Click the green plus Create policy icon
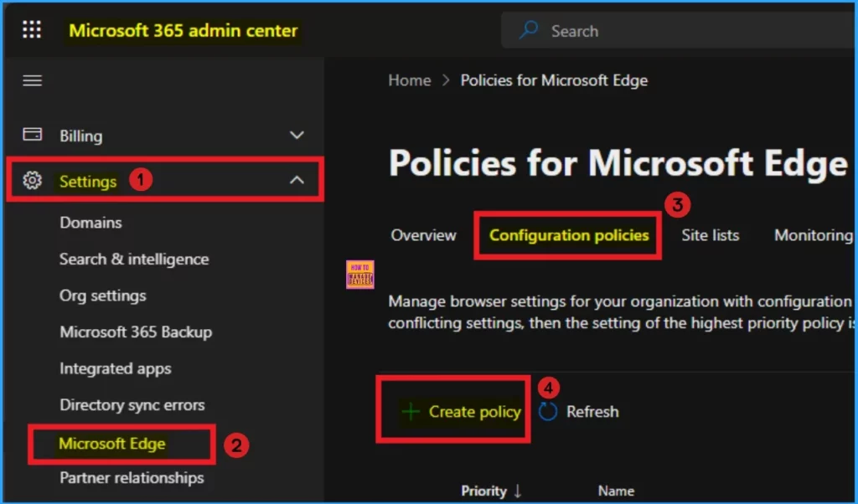Screen dimensions: 858x504 pos(411,411)
